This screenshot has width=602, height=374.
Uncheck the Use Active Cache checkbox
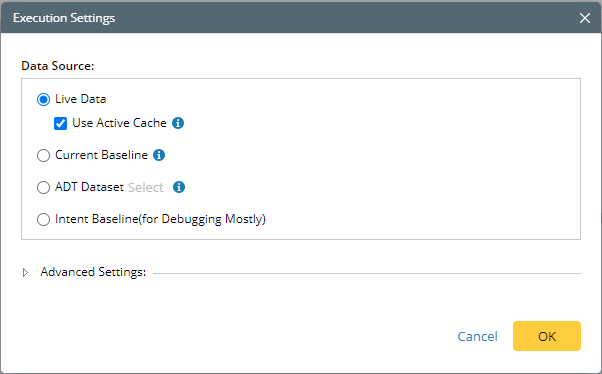pyautogui.click(x=60, y=124)
